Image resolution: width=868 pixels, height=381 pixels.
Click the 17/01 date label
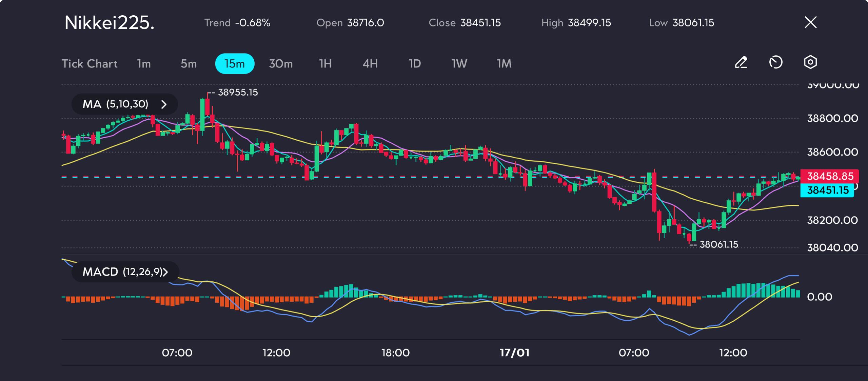(x=514, y=353)
